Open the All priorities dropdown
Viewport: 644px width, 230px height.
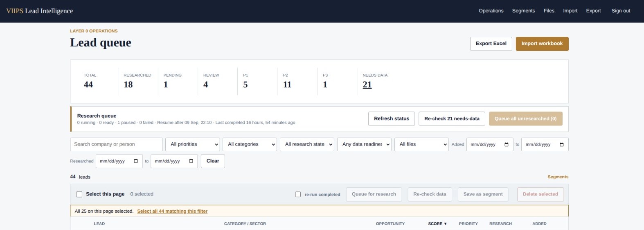pyautogui.click(x=193, y=144)
